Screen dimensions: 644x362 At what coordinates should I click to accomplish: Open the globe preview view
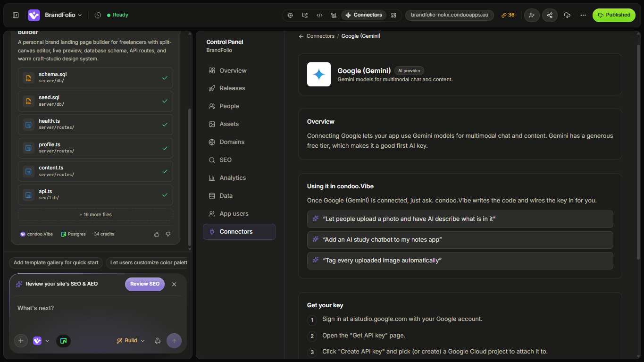pyautogui.click(x=291, y=15)
